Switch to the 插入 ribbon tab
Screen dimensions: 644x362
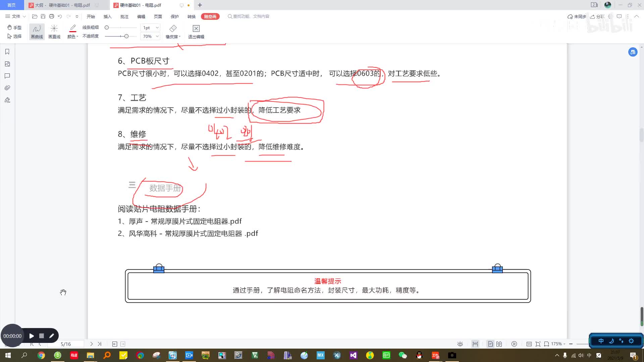coord(107,16)
